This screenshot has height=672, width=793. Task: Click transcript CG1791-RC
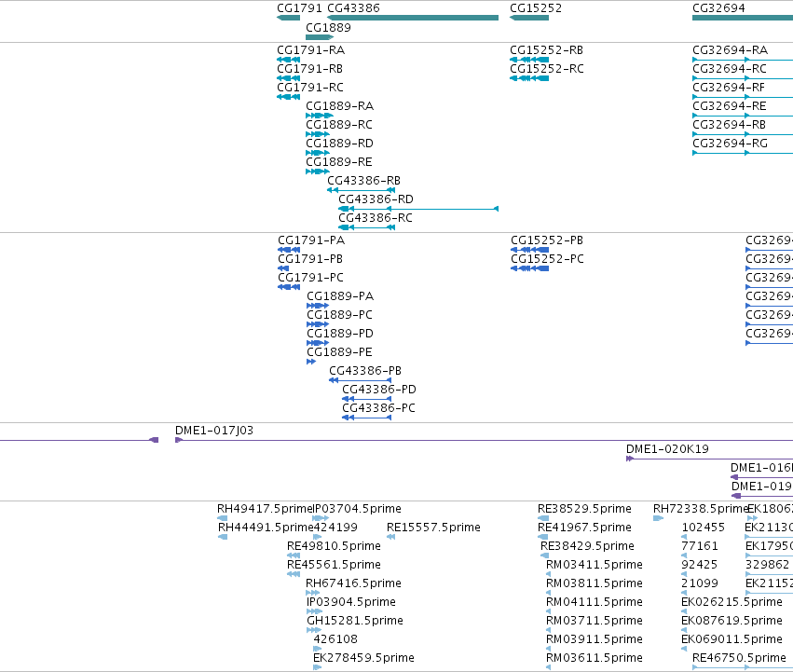310,88
